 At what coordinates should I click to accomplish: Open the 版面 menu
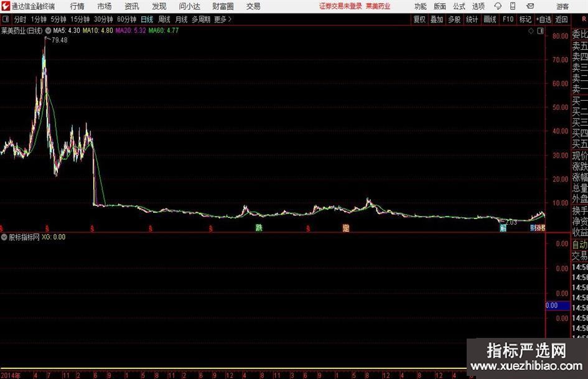tap(440, 6)
